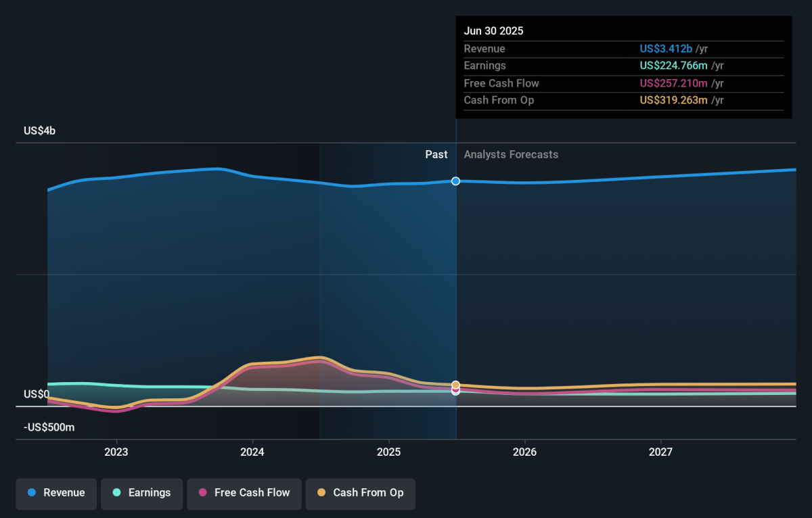Click the Past label on chart
This screenshot has height=518, width=812.
[x=436, y=155]
